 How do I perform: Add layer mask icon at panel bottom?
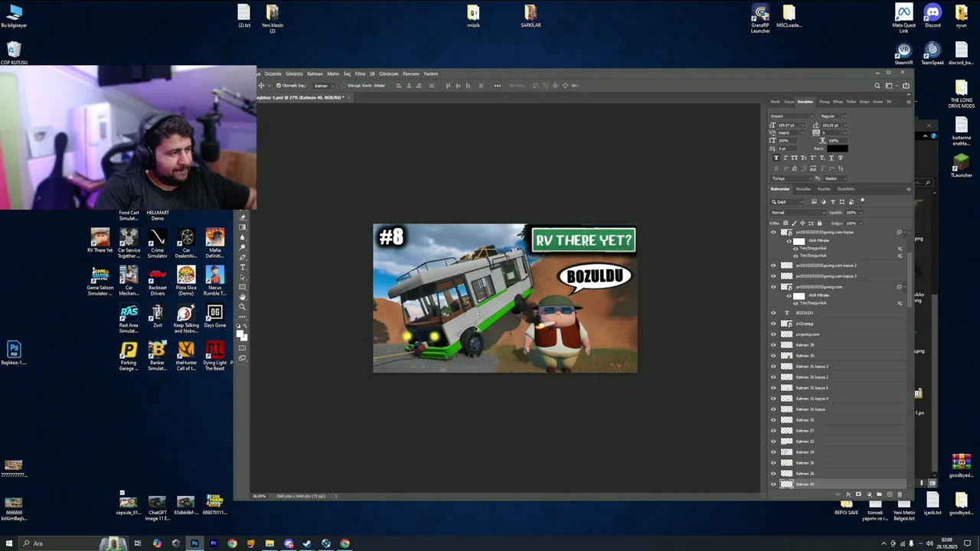[858, 494]
